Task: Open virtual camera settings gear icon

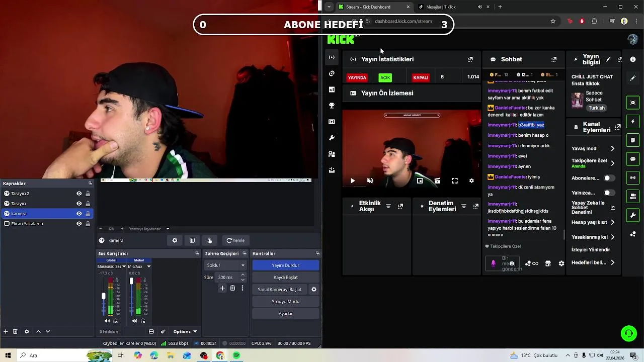Action: (314, 290)
